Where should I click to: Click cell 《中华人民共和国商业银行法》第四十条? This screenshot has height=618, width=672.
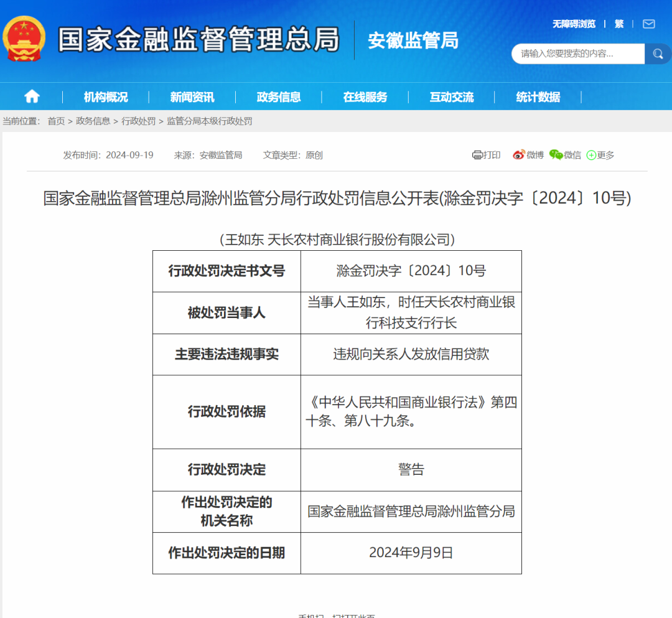[x=411, y=412]
